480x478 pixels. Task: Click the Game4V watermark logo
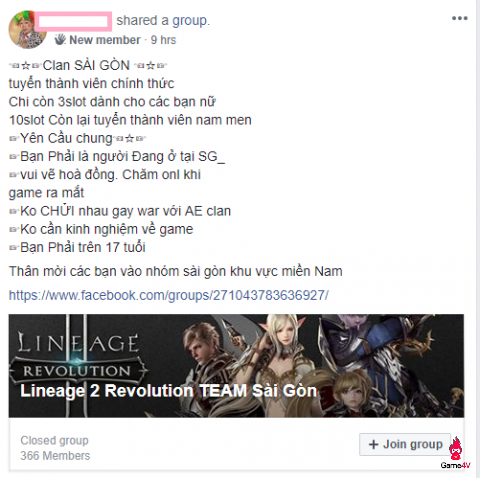pos(455,453)
